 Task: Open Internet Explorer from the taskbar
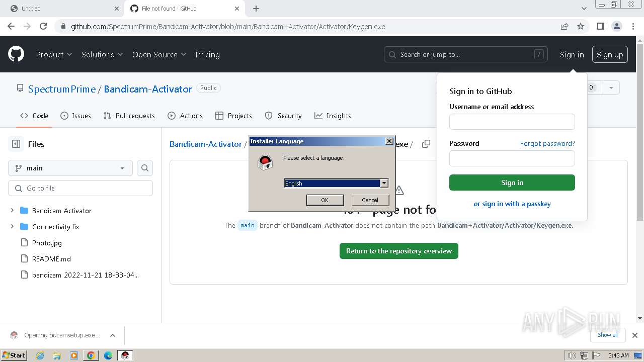click(x=40, y=355)
